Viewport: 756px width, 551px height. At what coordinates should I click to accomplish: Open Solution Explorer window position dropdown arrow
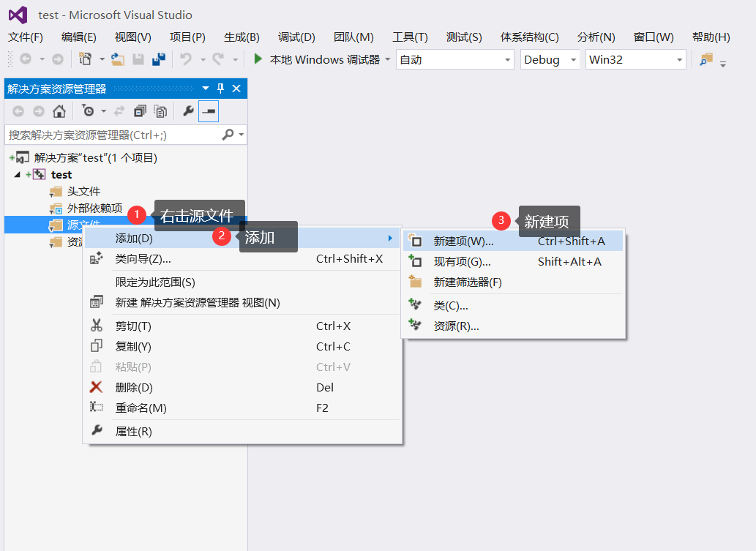click(206, 89)
